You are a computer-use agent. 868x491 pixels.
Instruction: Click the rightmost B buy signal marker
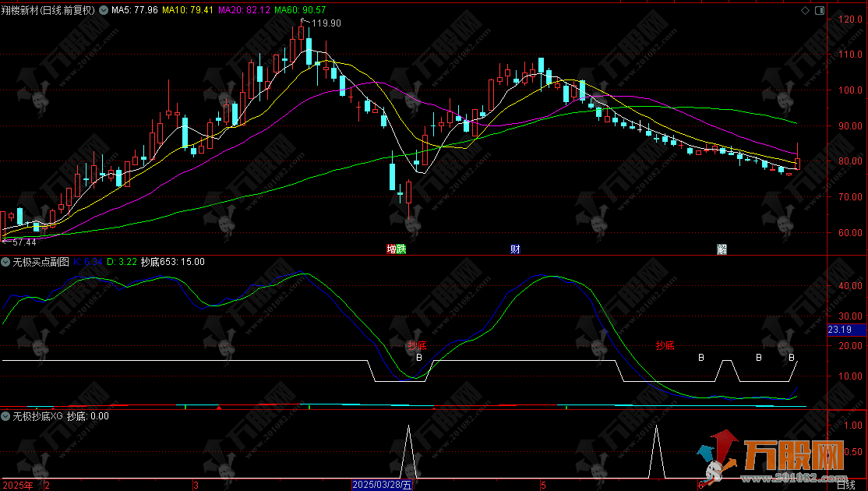tap(792, 358)
